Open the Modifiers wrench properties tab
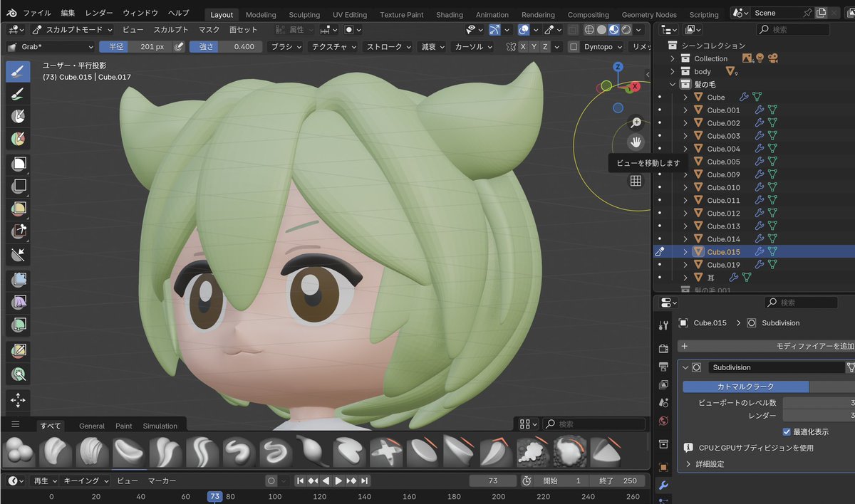The height and width of the screenshot is (504, 855). pyautogui.click(x=663, y=485)
